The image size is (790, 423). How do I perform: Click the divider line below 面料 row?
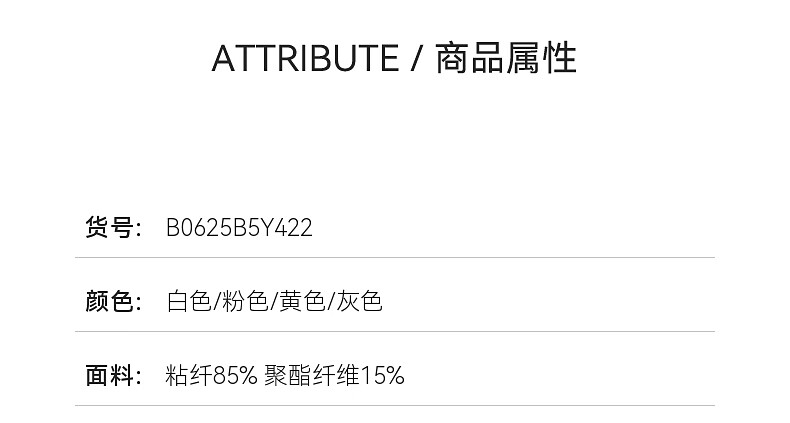(x=395, y=405)
